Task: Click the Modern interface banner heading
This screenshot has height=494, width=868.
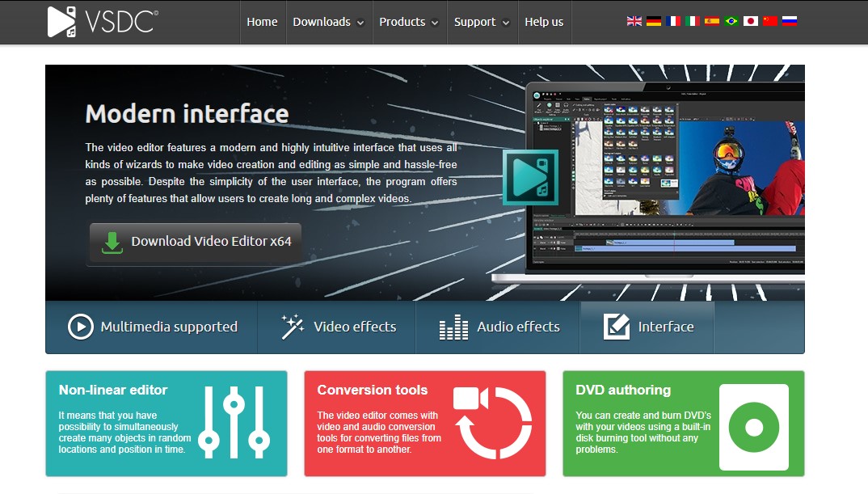Action: coord(188,114)
